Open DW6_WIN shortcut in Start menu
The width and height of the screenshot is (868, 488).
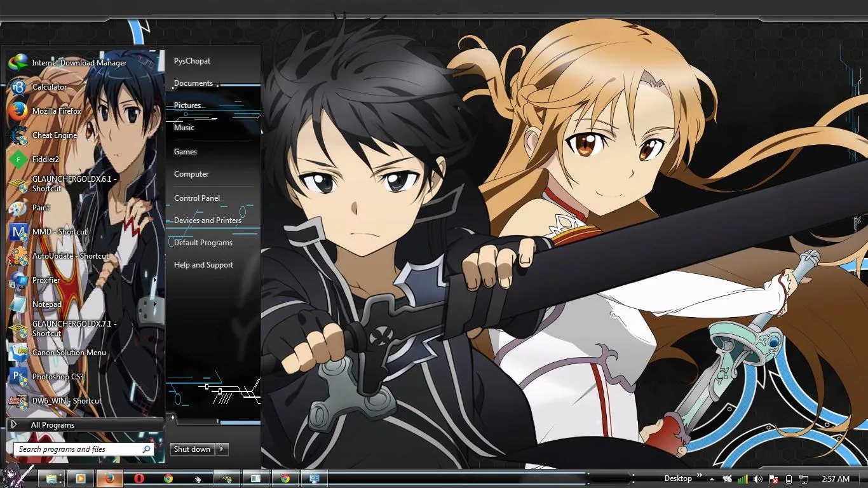coord(85,401)
